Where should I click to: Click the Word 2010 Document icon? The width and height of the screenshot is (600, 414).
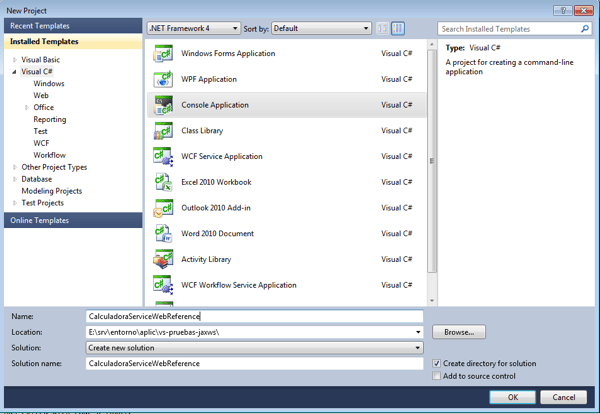163,234
